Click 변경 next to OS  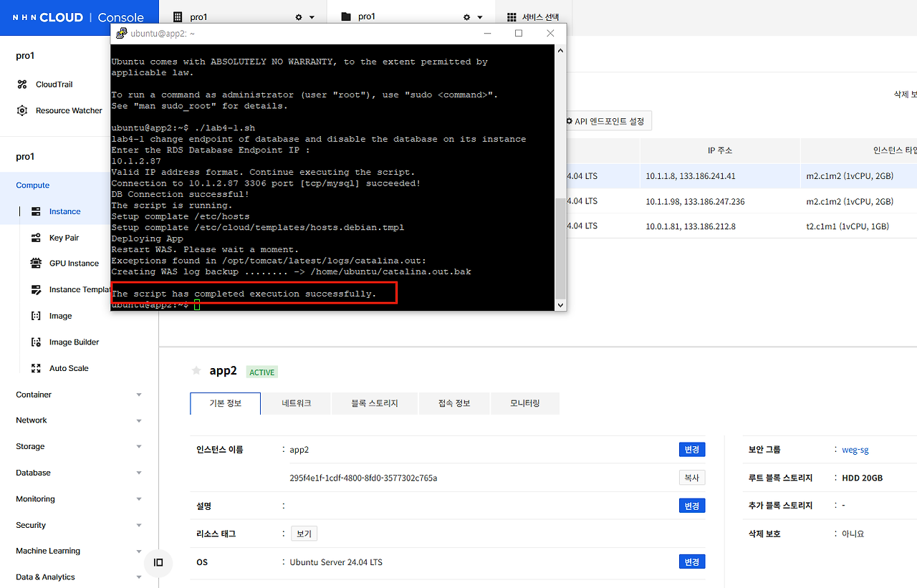coord(692,562)
